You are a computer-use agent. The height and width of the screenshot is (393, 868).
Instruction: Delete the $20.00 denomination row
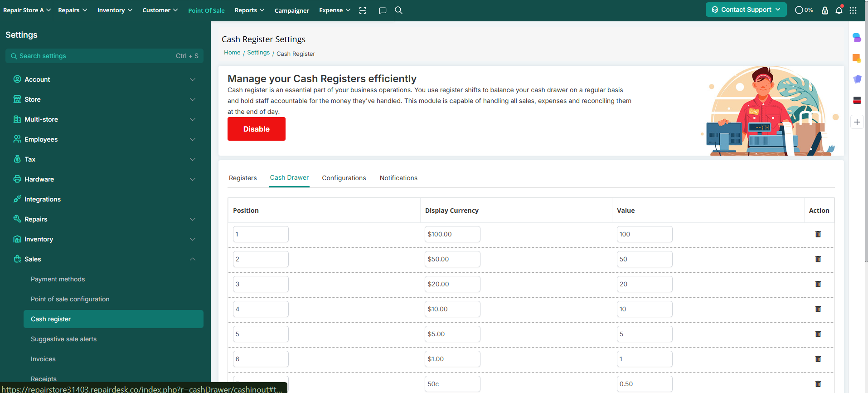[818, 284]
